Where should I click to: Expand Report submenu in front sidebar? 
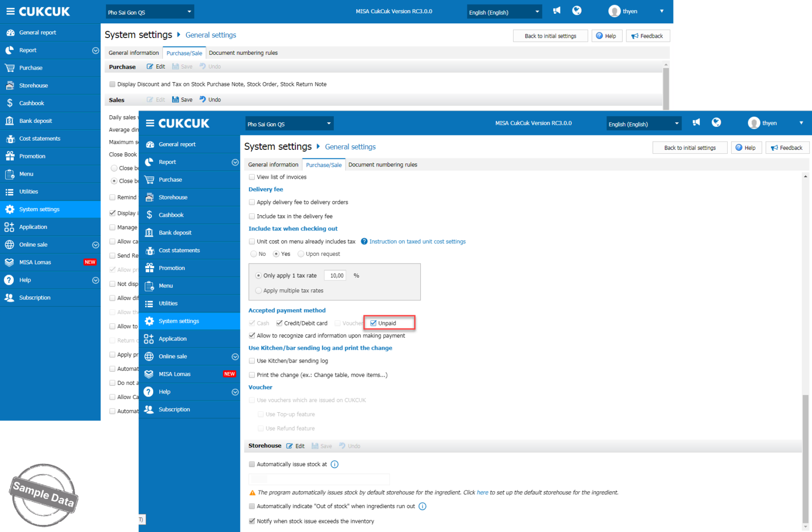pos(235,162)
